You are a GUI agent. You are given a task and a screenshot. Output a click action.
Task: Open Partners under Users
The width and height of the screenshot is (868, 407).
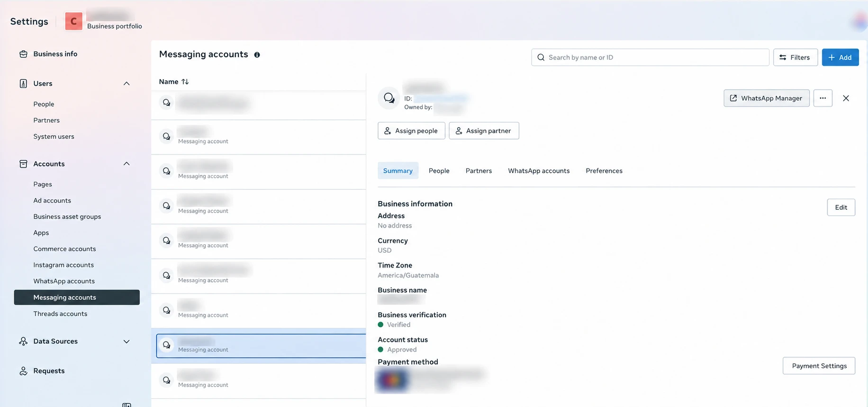click(x=46, y=120)
